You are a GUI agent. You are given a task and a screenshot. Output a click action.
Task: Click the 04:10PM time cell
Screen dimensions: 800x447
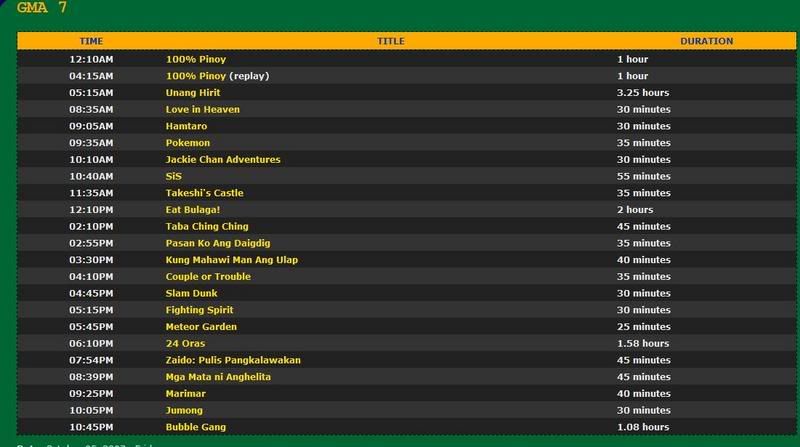[x=91, y=277]
